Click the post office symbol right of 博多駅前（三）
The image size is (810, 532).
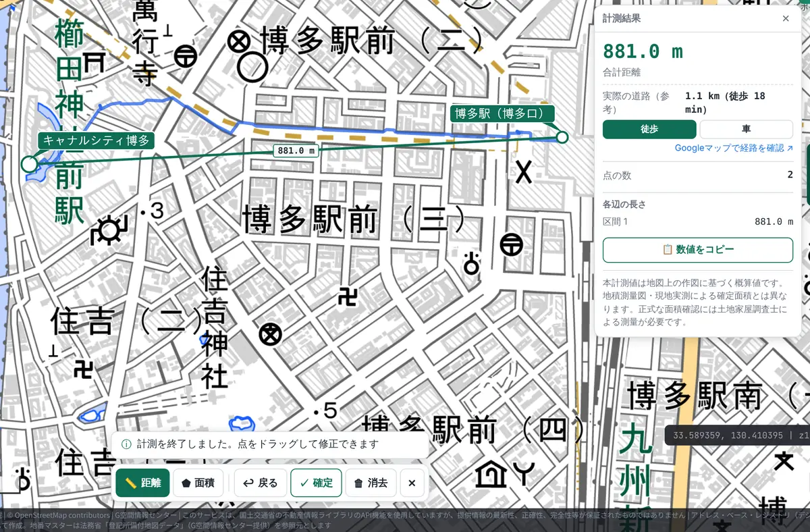(512, 244)
